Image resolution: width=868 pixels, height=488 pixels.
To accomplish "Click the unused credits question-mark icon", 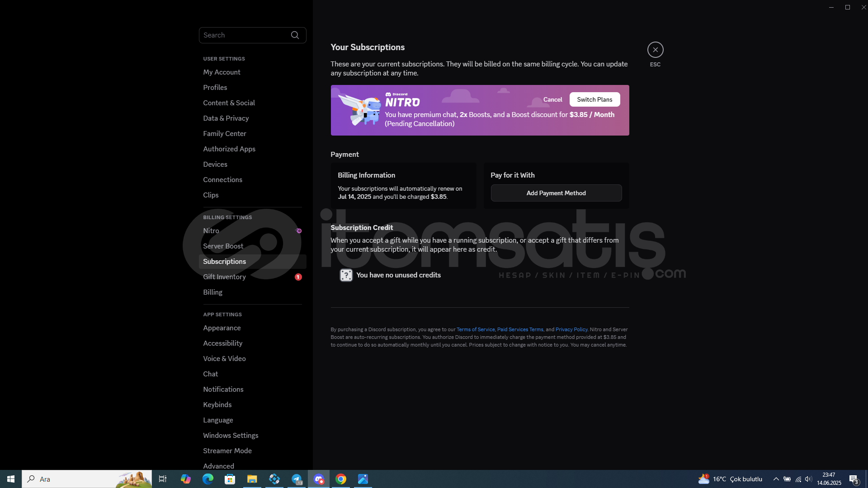I will pos(346,275).
